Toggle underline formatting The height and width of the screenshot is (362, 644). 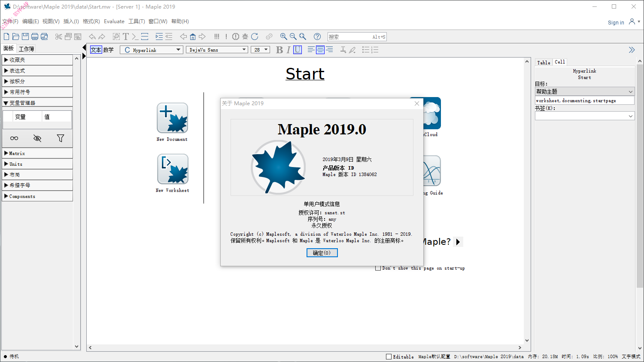[x=298, y=50]
